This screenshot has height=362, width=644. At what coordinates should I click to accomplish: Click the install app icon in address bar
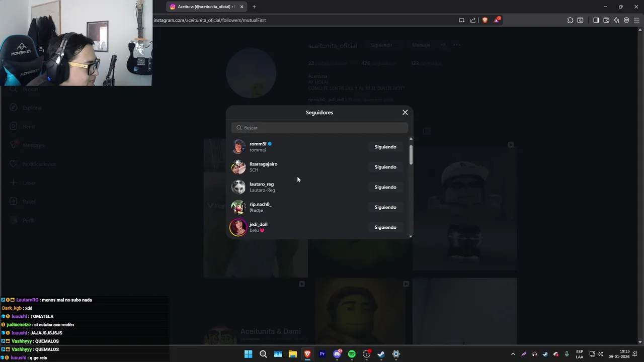[461, 20]
